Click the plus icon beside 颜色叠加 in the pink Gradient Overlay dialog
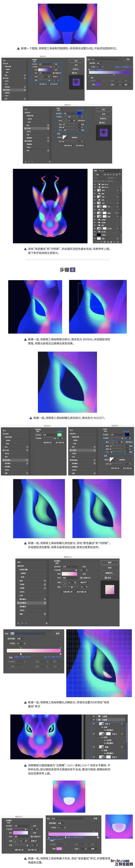135x868 pixels. pyautogui.click(x=45, y=599)
